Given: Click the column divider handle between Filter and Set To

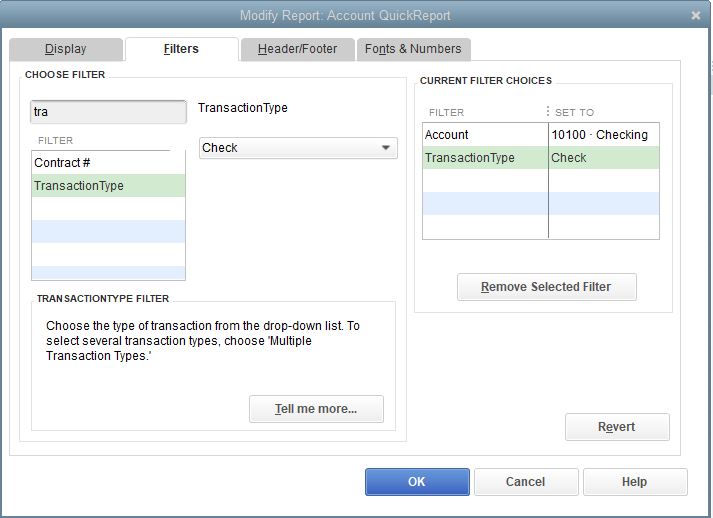Looking at the screenshot, I should coord(547,111).
